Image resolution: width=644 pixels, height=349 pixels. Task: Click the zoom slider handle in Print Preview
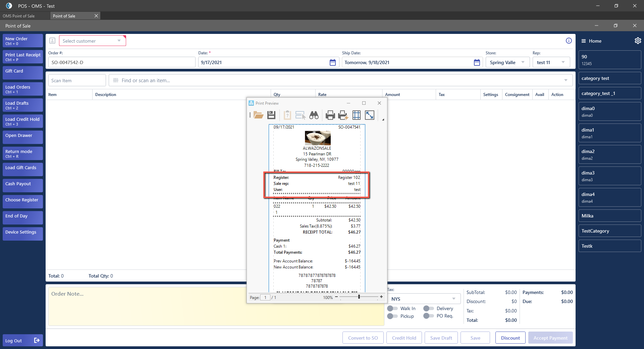click(359, 297)
